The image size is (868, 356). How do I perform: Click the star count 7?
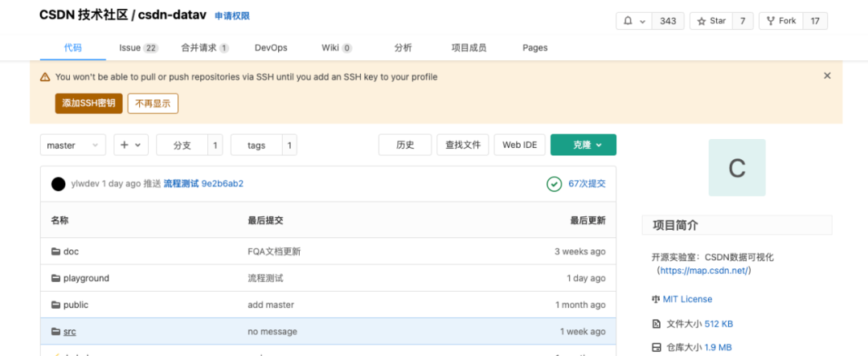pos(743,21)
